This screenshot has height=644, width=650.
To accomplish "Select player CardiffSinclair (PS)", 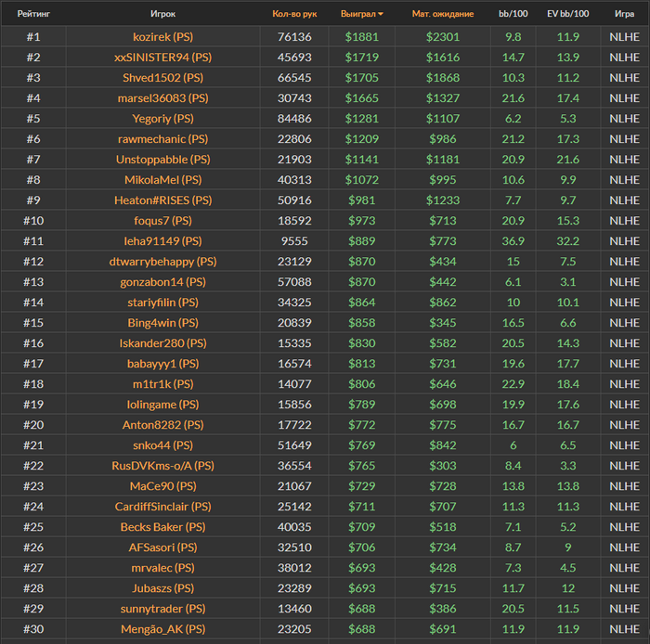I will (x=162, y=507).
